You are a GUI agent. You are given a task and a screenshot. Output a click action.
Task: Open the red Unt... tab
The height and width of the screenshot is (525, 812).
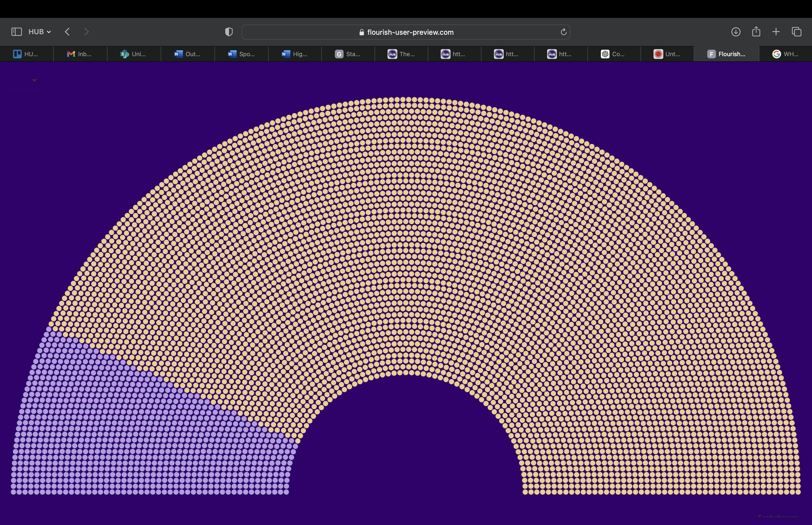667,54
